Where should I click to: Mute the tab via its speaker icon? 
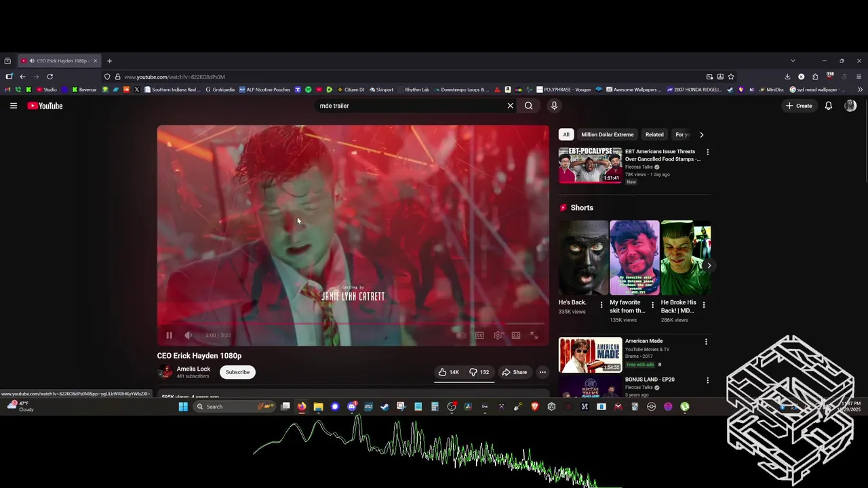(32, 61)
